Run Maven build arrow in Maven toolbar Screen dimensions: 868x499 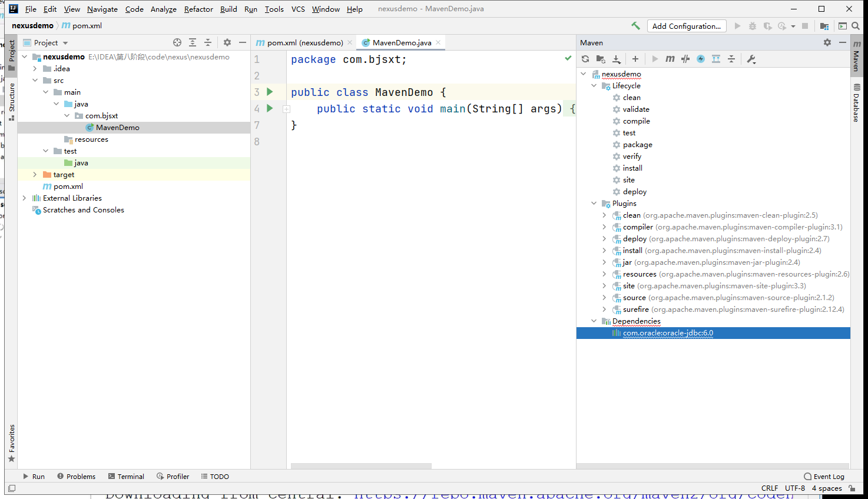pos(655,59)
